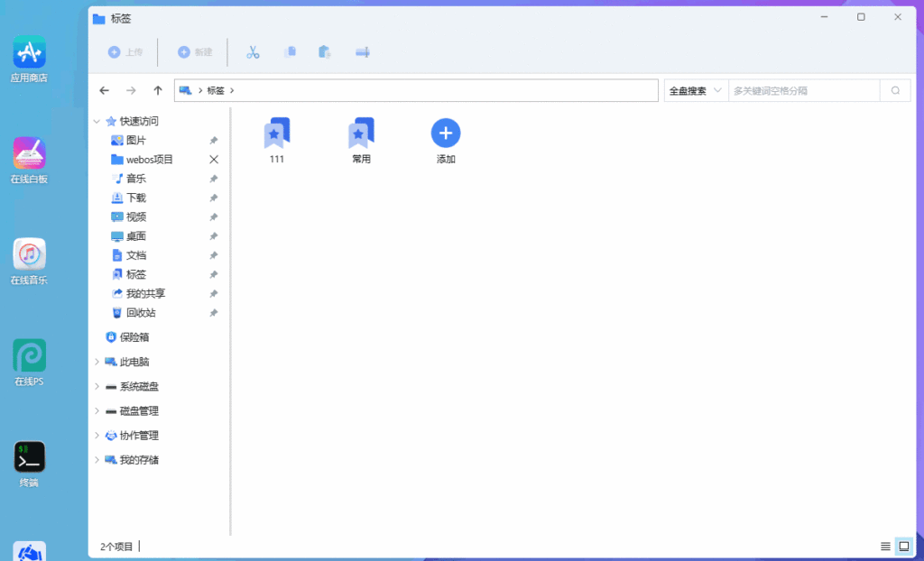This screenshot has width=924, height=561.
Task: Click the scissors cut icon in toolbar
Action: pos(253,52)
